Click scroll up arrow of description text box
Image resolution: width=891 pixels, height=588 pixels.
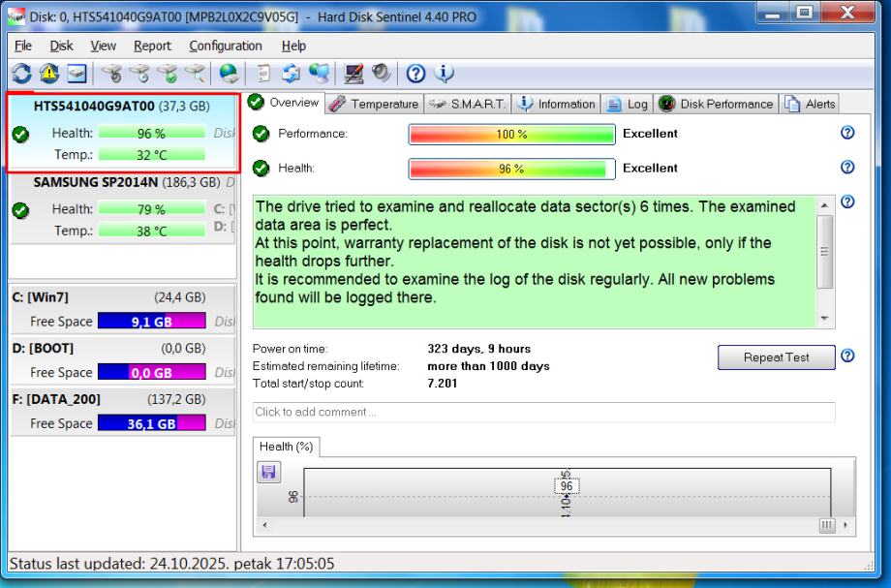click(824, 205)
